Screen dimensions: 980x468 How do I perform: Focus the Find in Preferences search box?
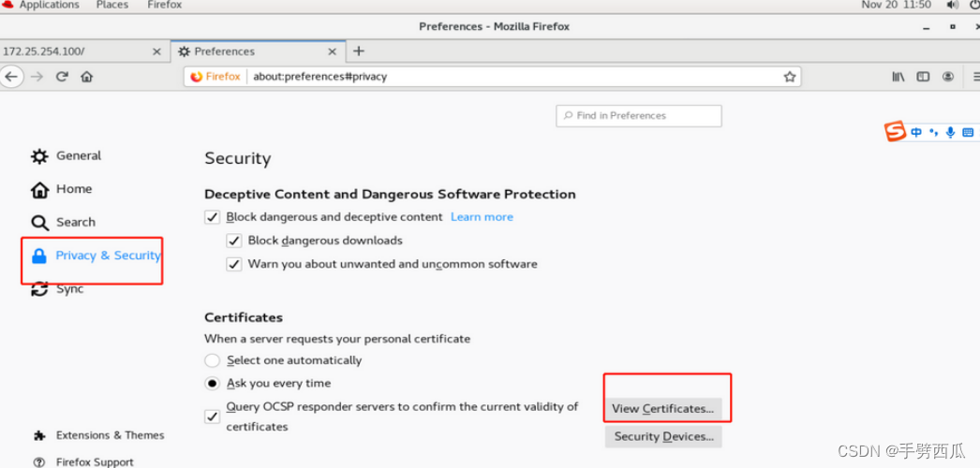coord(639,116)
